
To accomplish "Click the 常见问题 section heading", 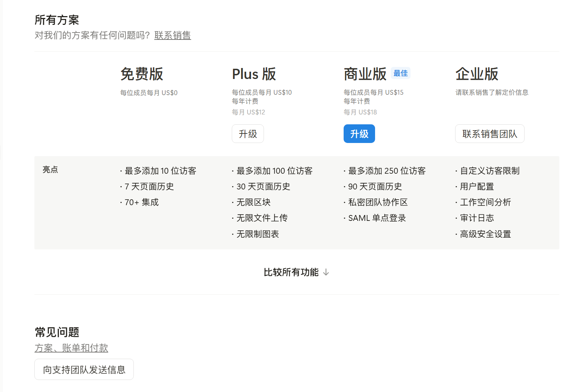I will coord(57,332).
